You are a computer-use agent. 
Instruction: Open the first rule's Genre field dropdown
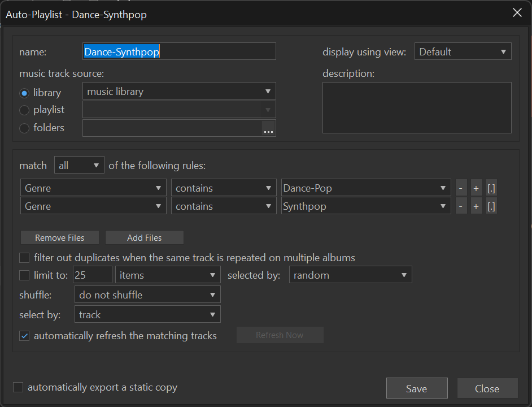tap(93, 188)
